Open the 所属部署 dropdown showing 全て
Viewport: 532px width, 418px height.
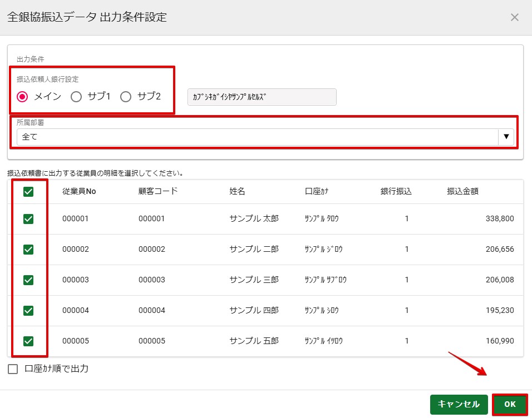coord(265,137)
